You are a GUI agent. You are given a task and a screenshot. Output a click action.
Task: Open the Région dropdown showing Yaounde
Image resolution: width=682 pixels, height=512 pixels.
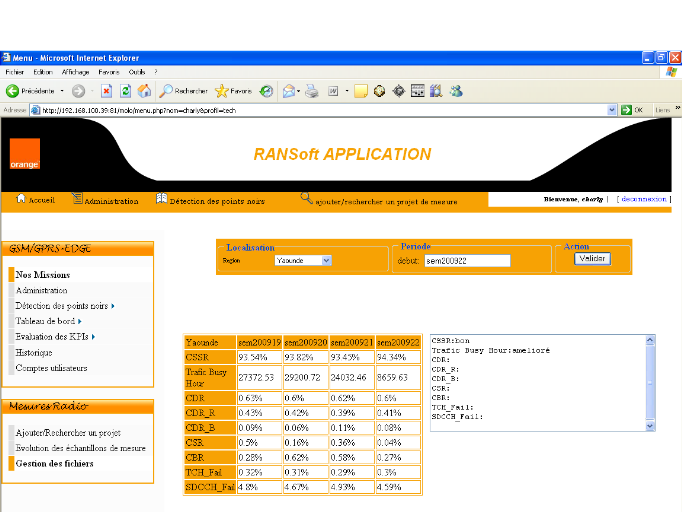coord(303,260)
